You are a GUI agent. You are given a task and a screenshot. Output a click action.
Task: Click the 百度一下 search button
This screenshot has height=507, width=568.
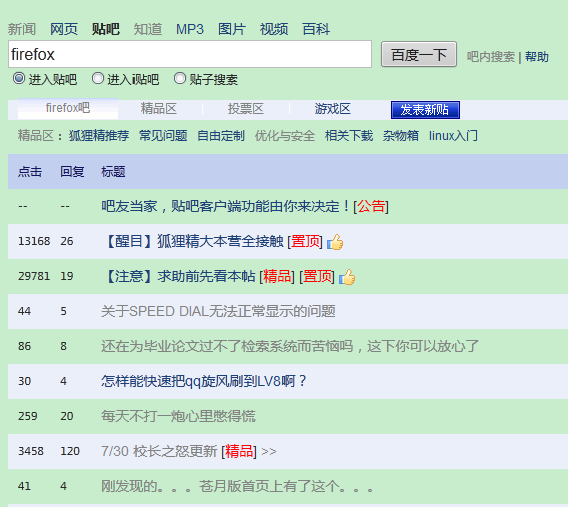click(x=419, y=55)
